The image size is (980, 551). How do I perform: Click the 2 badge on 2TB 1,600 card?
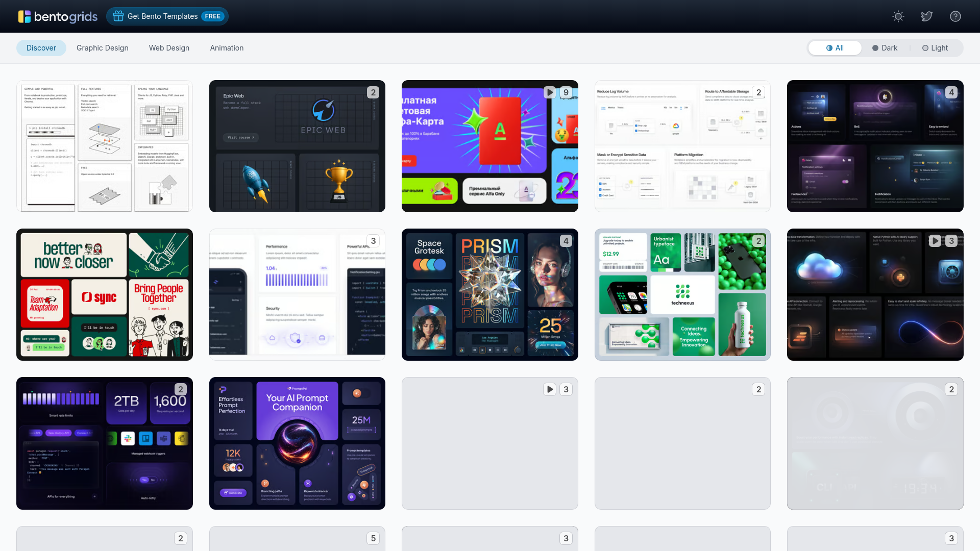click(x=181, y=389)
